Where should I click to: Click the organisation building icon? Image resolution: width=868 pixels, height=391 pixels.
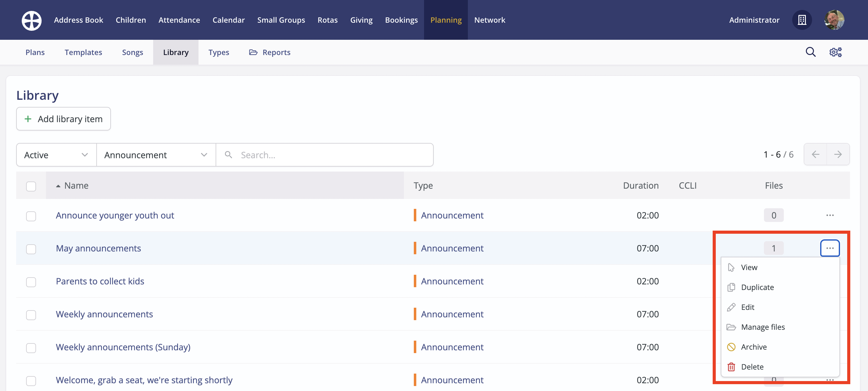(802, 20)
